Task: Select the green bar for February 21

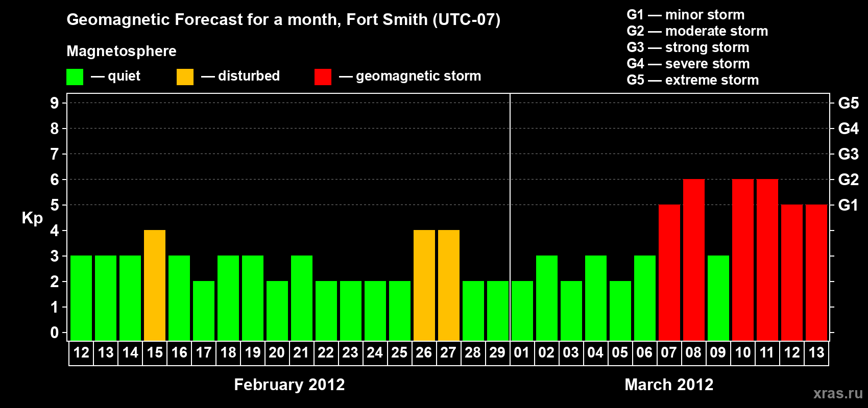Action: [302, 298]
